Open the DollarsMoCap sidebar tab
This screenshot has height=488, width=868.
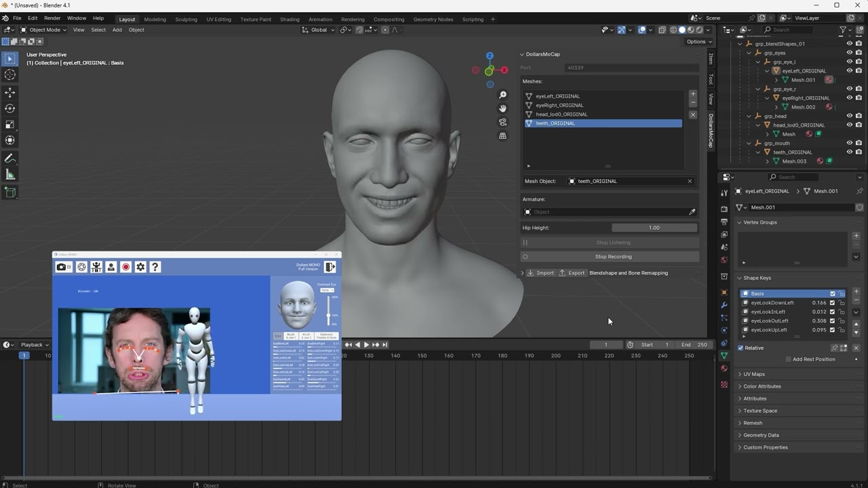(711, 130)
